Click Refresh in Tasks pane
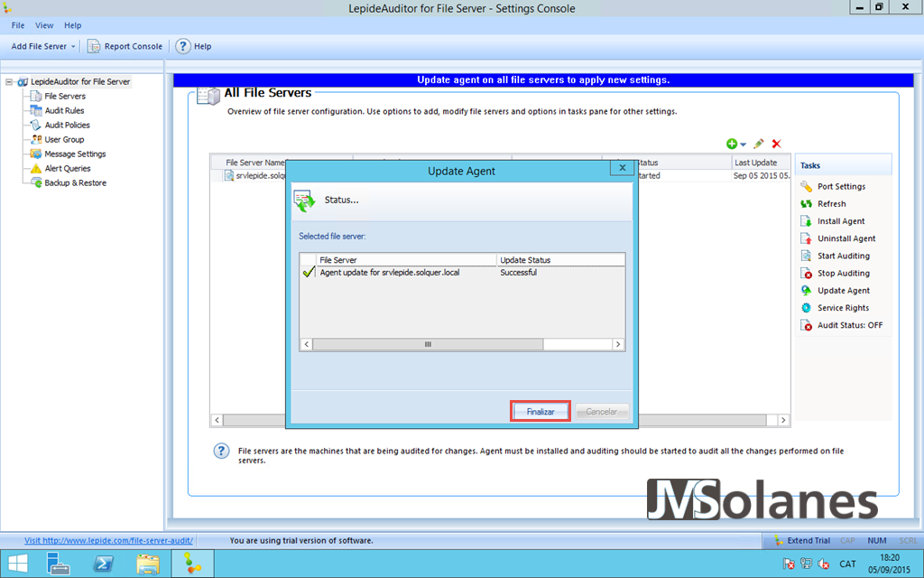This screenshot has width=924, height=578. 831,203
